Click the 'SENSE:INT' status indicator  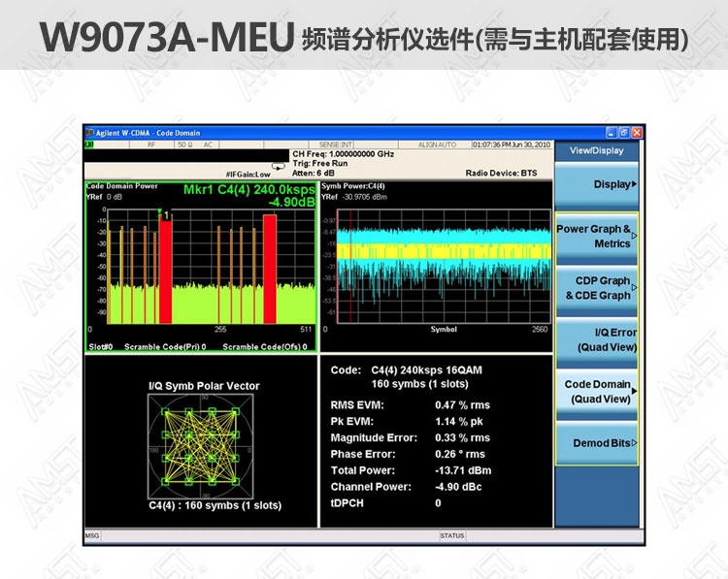pos(336,145)
